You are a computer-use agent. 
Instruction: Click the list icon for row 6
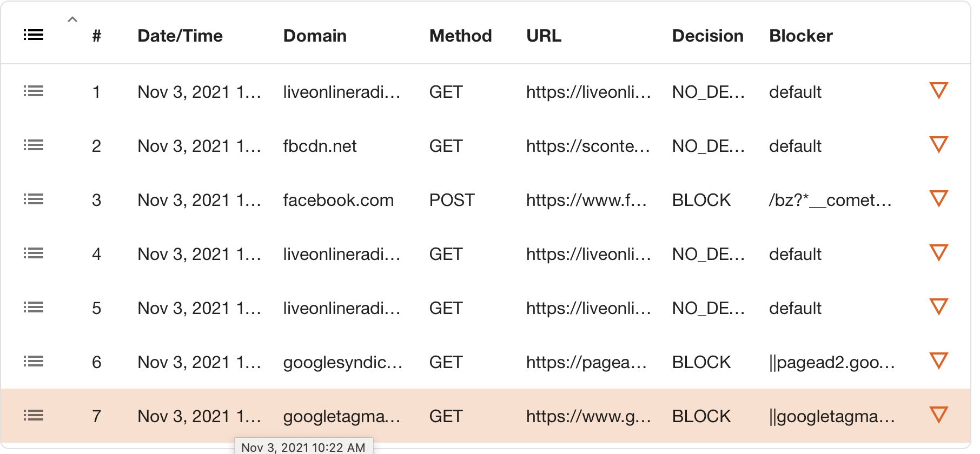coord(34,362)
